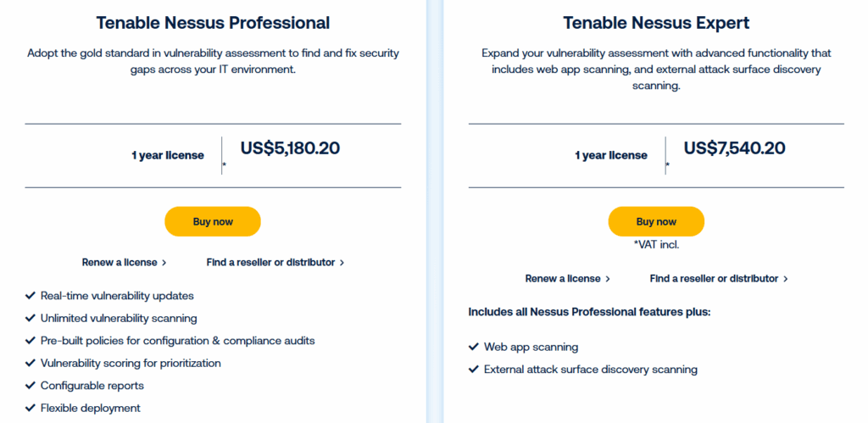The image size is (868, 423).
Task: Click the checkmark next to Unlimited vulnerability scanning
Action: click(30, 319)
